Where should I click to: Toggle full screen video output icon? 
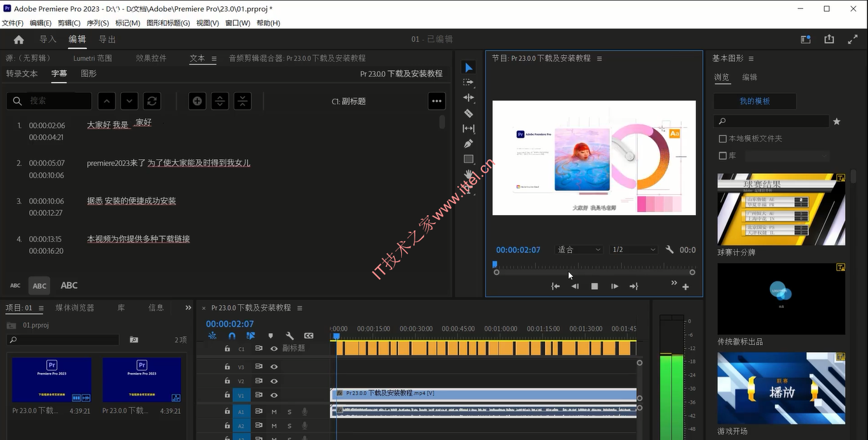click(853, 39)
